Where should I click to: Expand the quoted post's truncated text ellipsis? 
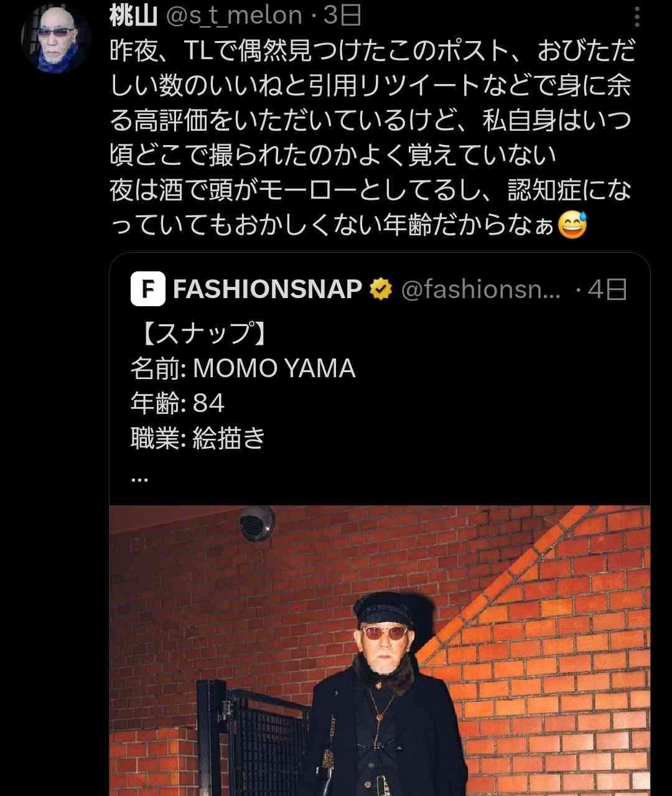pos(139,478)
